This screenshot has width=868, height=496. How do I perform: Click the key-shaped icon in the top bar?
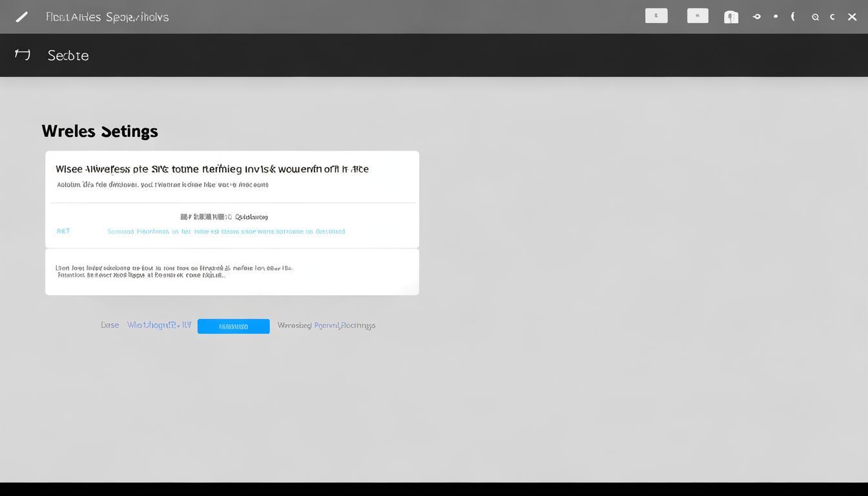(756, 17)
